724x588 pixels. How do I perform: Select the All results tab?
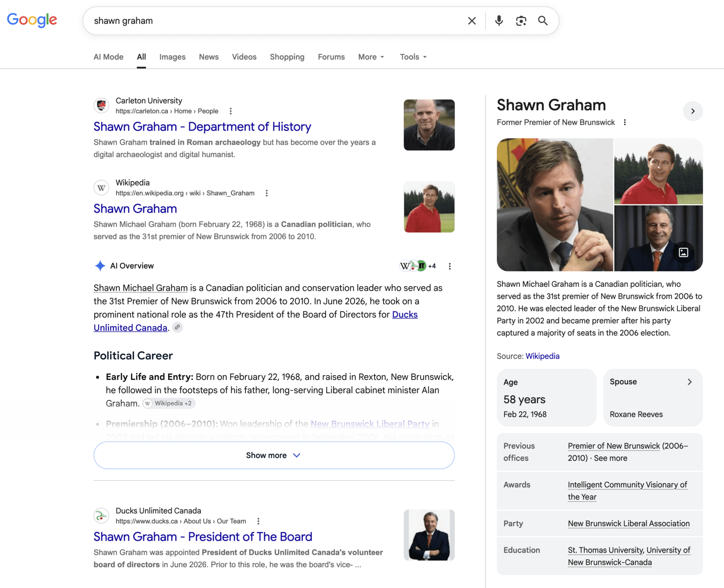click(141, 57)
